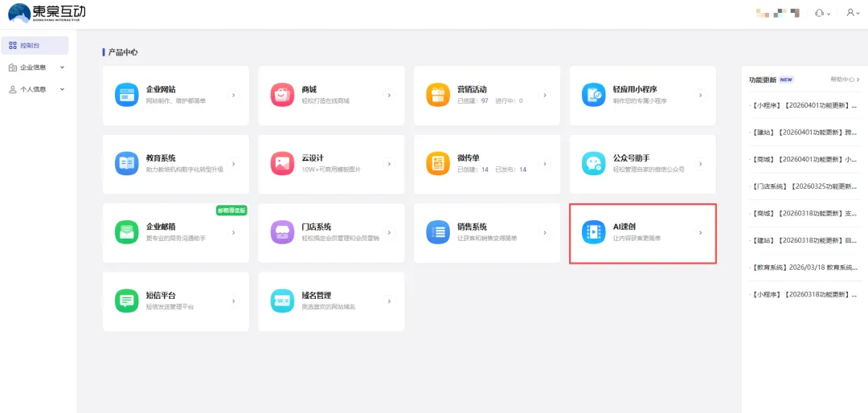Open the 销售系统 list icon
Viewport: 868px width, 413px height.
tap(438, 232)
